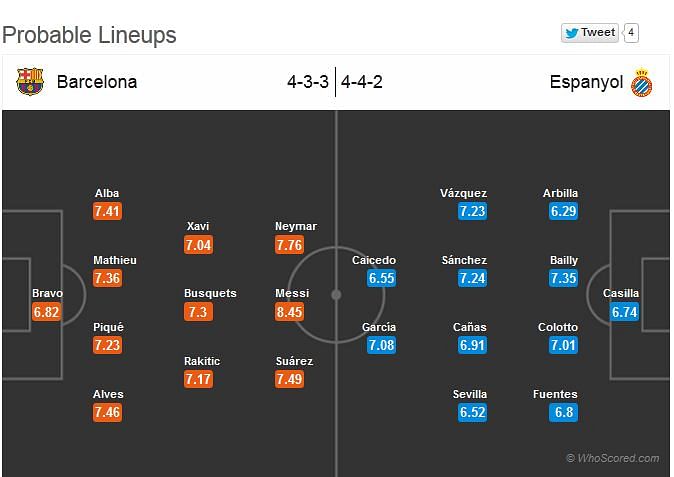Click the Espanyol club crest
The width and height of the screenshot is (674, 477).
coord(641,83)
